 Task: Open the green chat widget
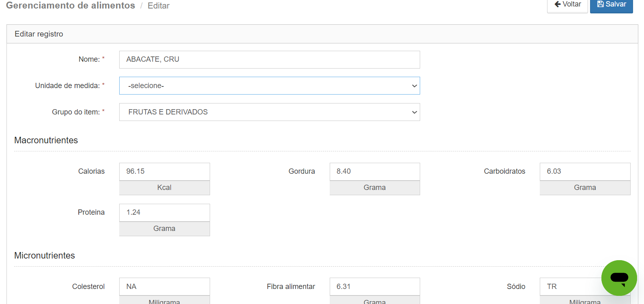[x=619, y=278]
